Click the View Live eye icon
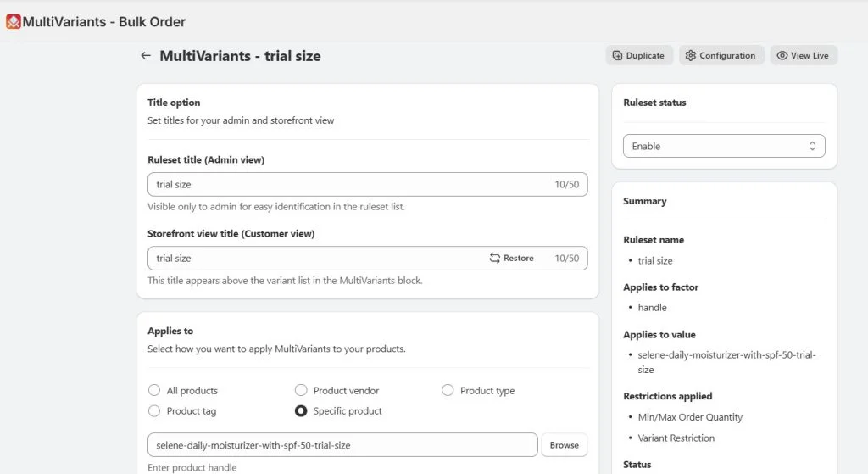 [782, 55]
